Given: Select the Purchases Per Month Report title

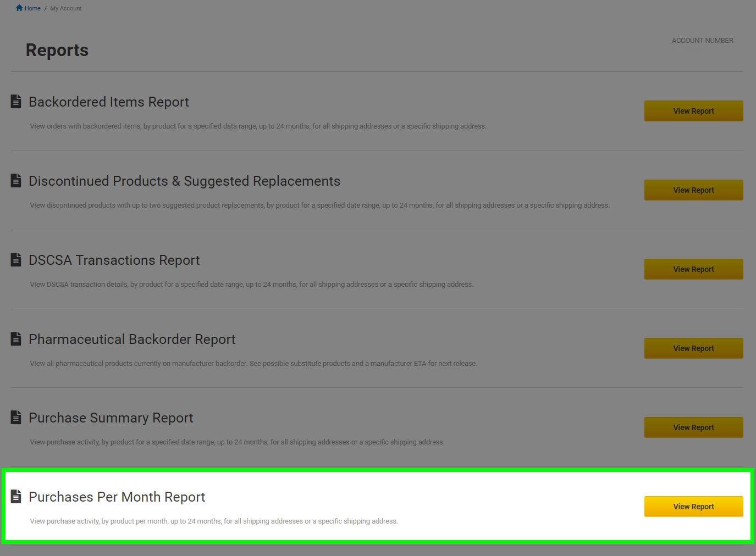Looking at the screenshot, I should [117, 497].
